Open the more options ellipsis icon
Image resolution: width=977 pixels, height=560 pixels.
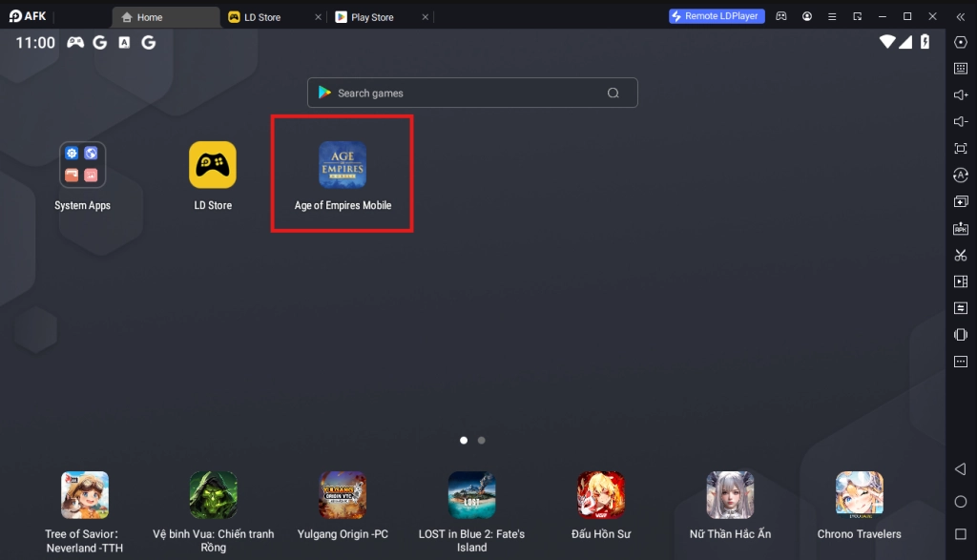tap(961, 362)
